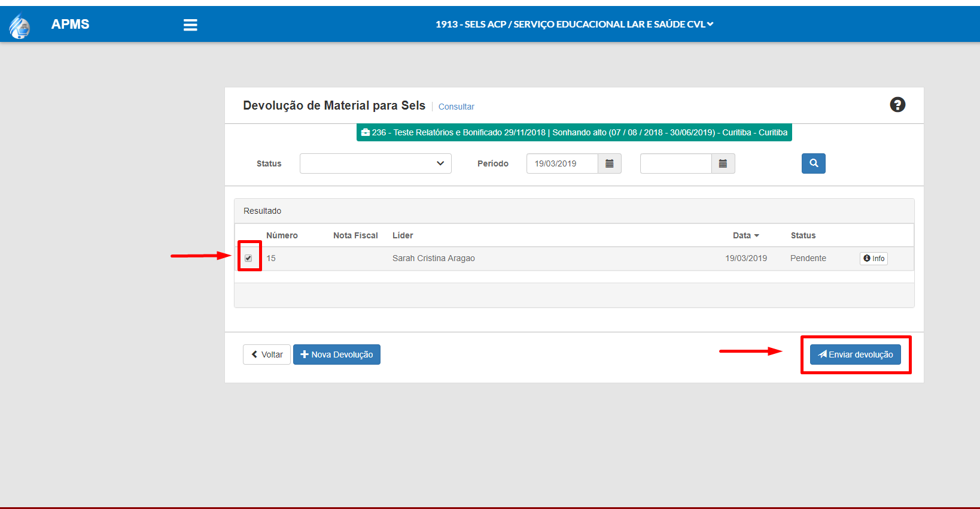Click Enviar devolução button

pos(856,355)
